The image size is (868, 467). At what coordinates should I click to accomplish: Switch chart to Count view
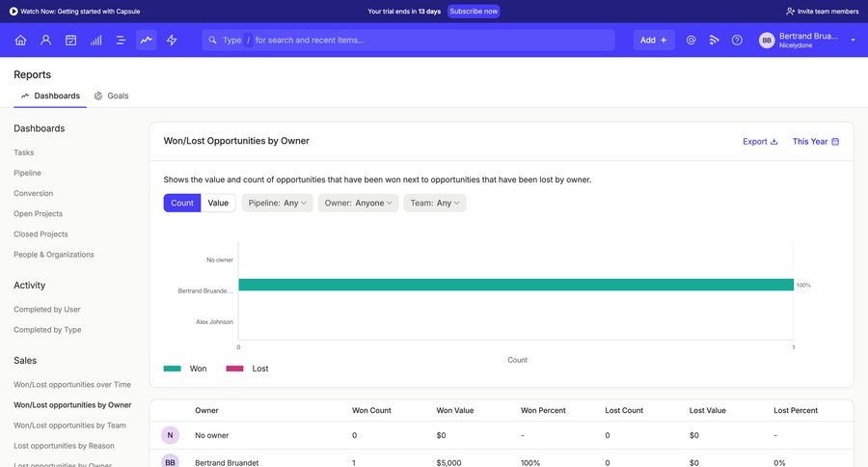pos(182,203)
